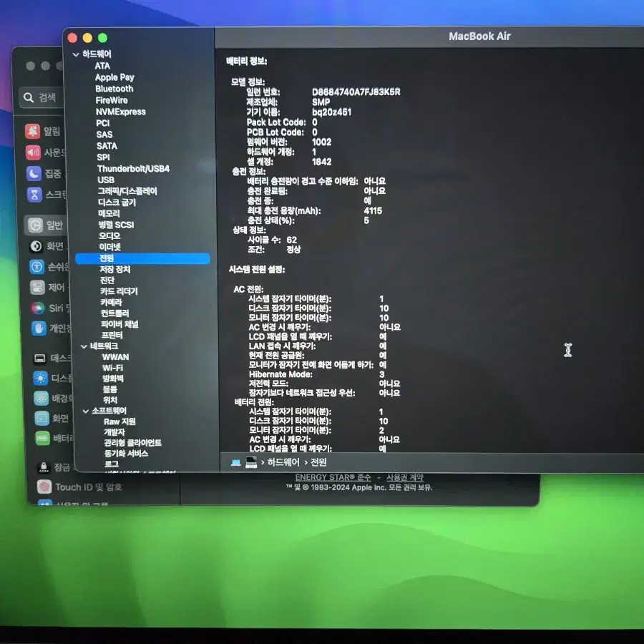The image size is (644, 644).
Task: Select 로그 under 소프트웨어
Action: click(112, 464)
